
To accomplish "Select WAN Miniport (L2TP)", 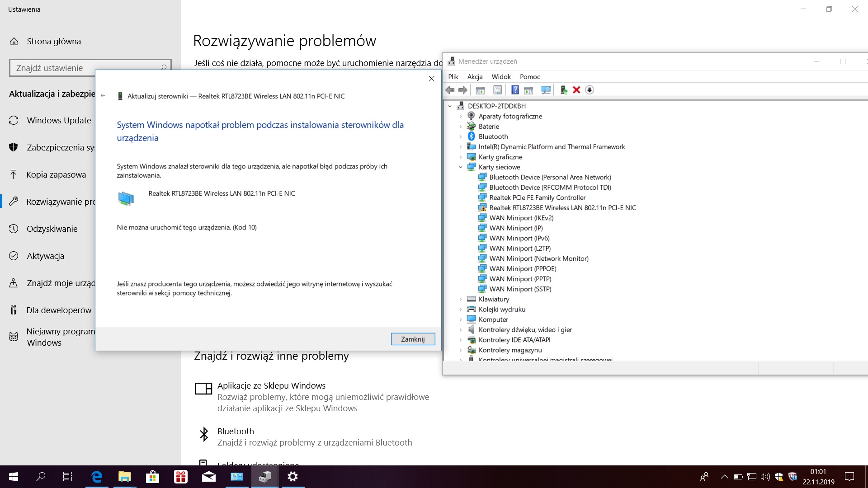I will pos(520,249).
